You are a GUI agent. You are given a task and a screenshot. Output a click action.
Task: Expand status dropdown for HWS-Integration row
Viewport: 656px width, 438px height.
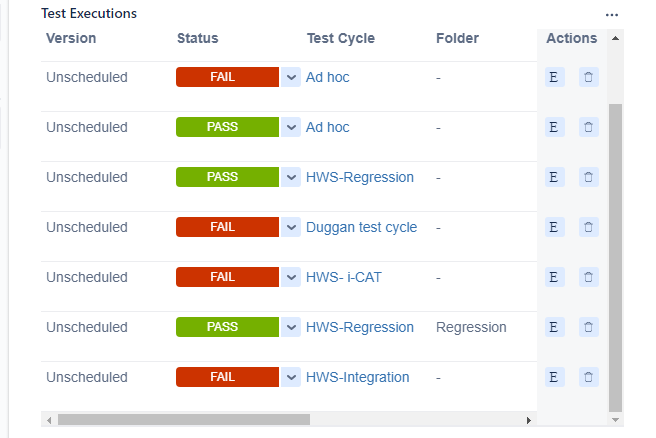[x=291, y=377]
